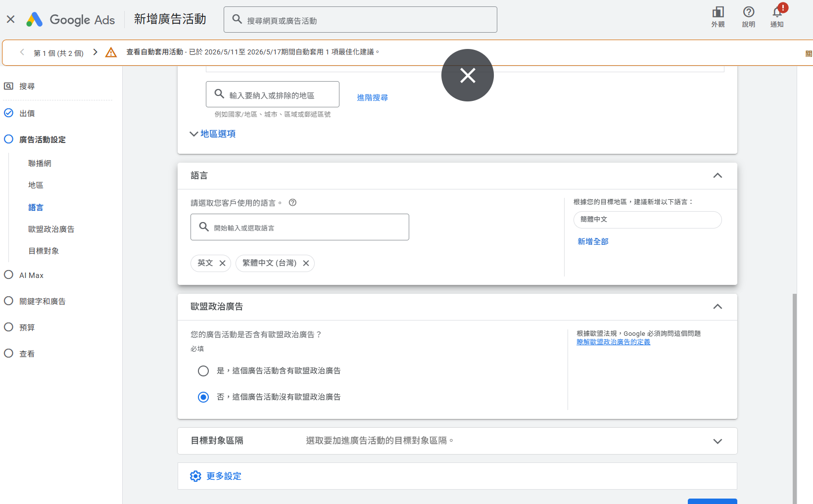Click the 開始輸入或選取語言 input field
The image size is (813, 504).
pos(300,227)
